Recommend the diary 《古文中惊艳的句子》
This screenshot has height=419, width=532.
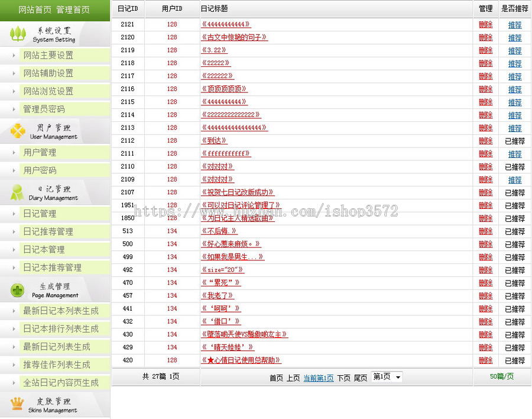(515, 38)
